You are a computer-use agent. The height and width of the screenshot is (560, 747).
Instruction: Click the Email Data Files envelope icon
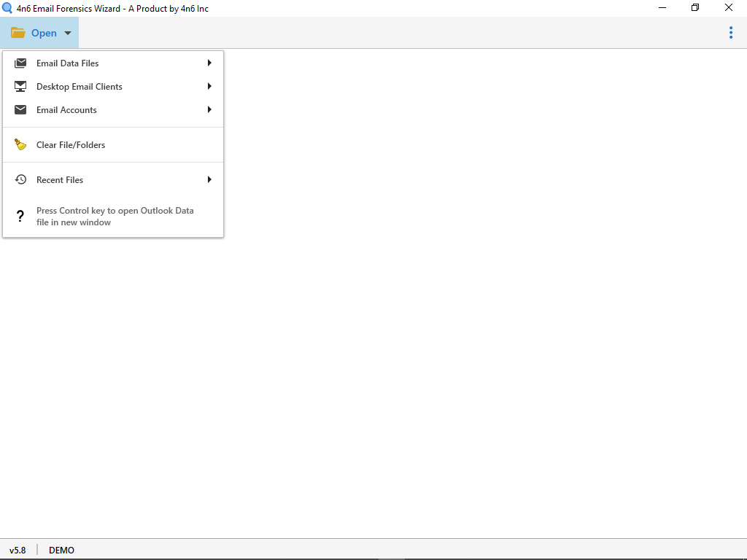(x=20, y=63)
